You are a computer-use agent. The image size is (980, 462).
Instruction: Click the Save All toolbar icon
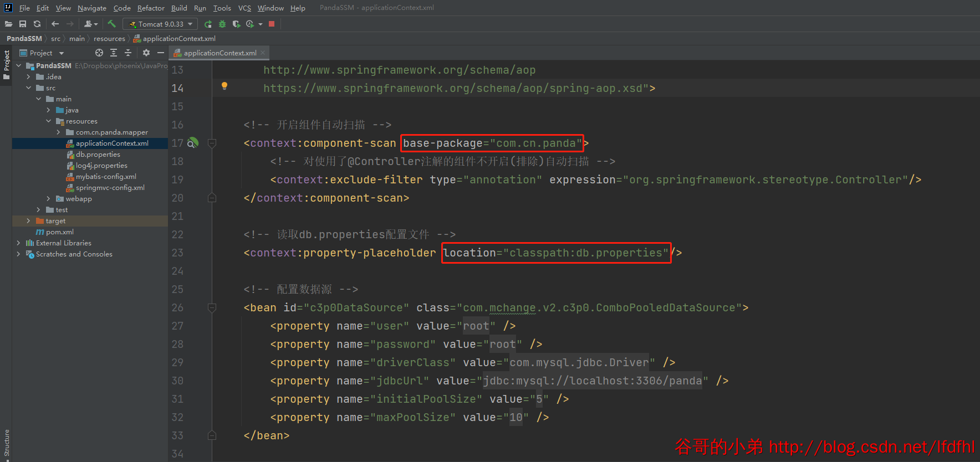point(23,24)
